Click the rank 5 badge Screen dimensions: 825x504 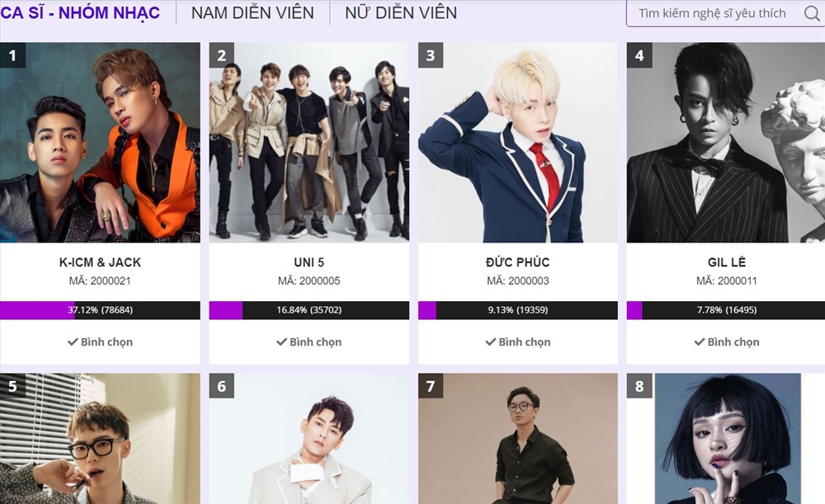pos(12,386)
